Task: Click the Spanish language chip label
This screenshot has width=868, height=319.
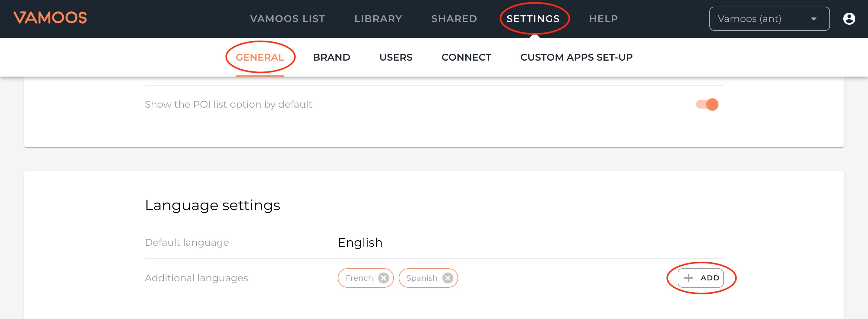Action: tap(422, 278)
